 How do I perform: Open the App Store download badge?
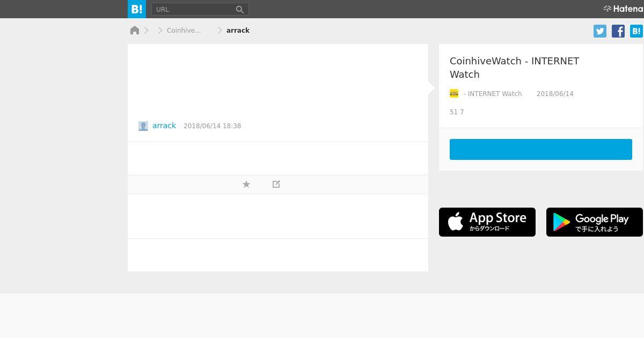click(487, 222)
